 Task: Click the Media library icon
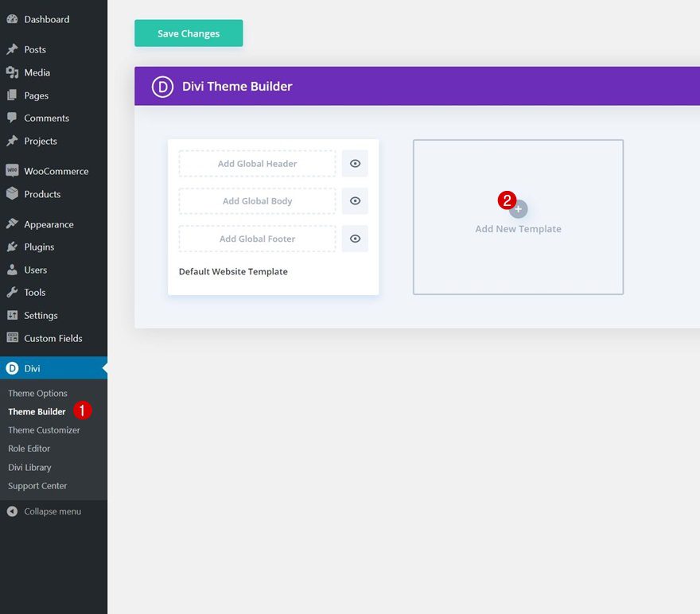pos(14,72)
